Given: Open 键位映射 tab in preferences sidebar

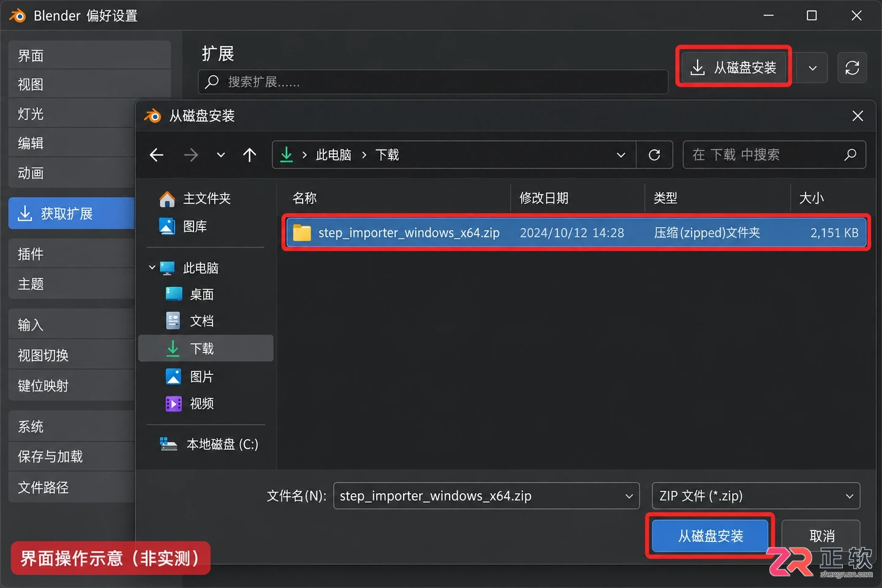Looking at the screenshot, I should tap(72, 386).
